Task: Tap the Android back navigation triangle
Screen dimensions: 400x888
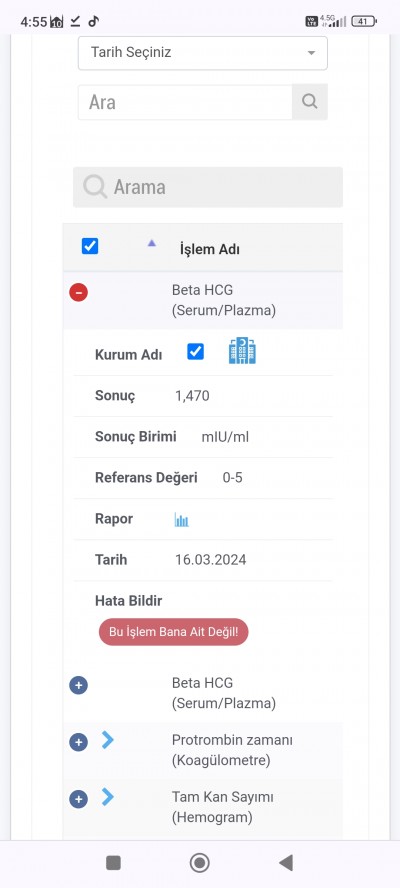Action: 286,863
